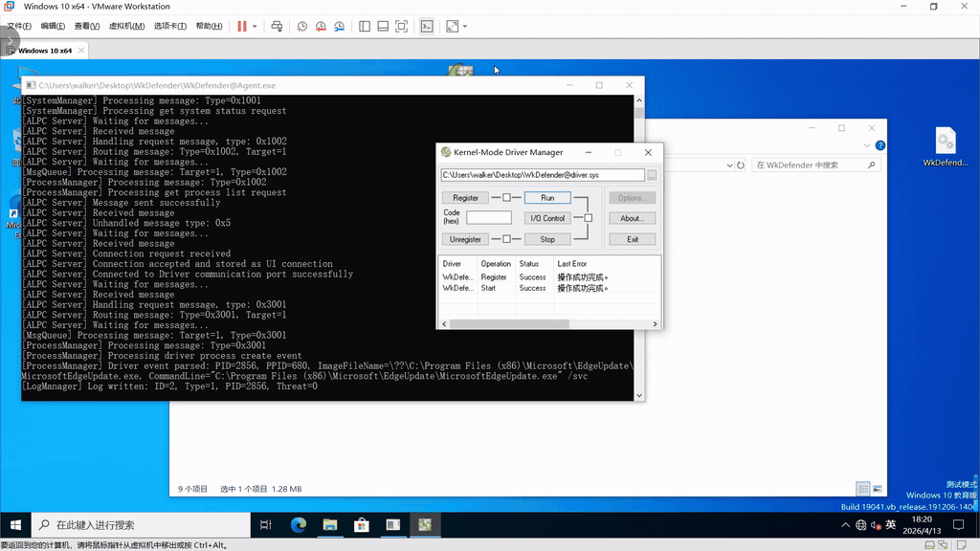Click the Unregister button
980x551 pixels.
466,239
